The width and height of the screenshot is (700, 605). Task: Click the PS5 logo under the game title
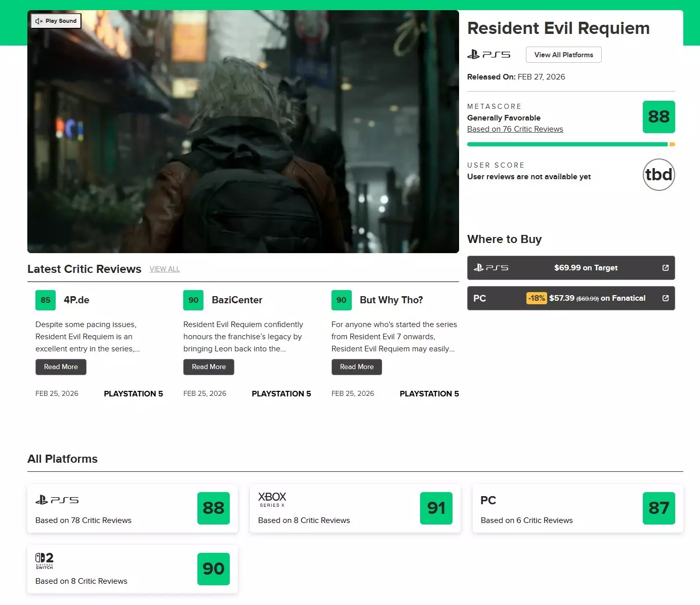[488, 55]
